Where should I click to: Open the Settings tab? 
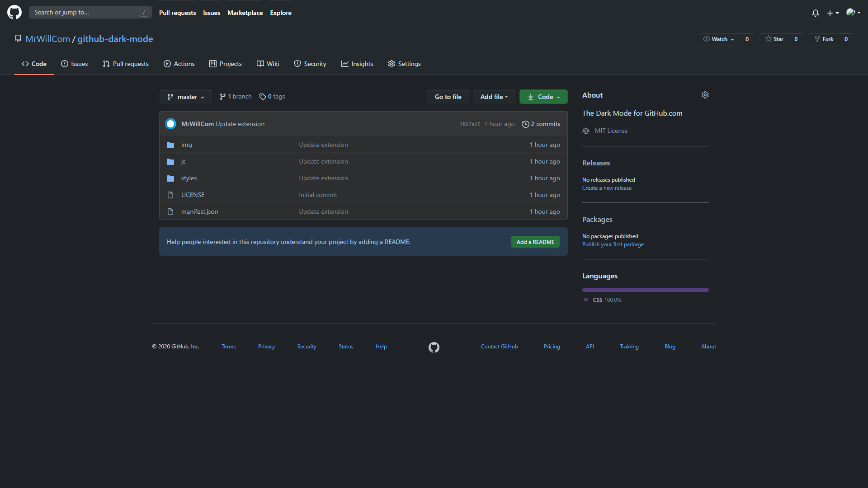409,64
